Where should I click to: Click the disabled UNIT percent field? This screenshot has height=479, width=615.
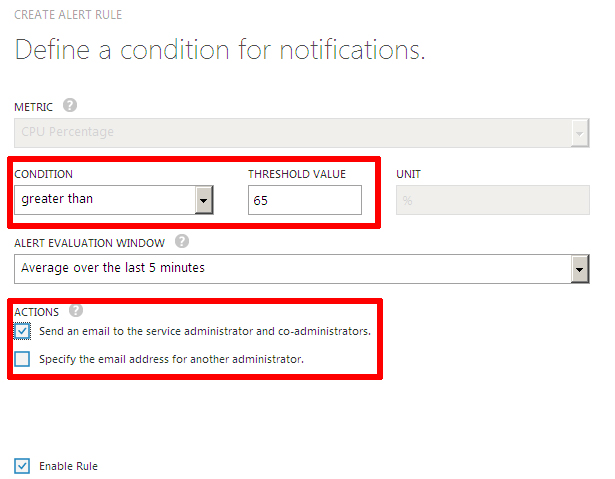[493, 200]
